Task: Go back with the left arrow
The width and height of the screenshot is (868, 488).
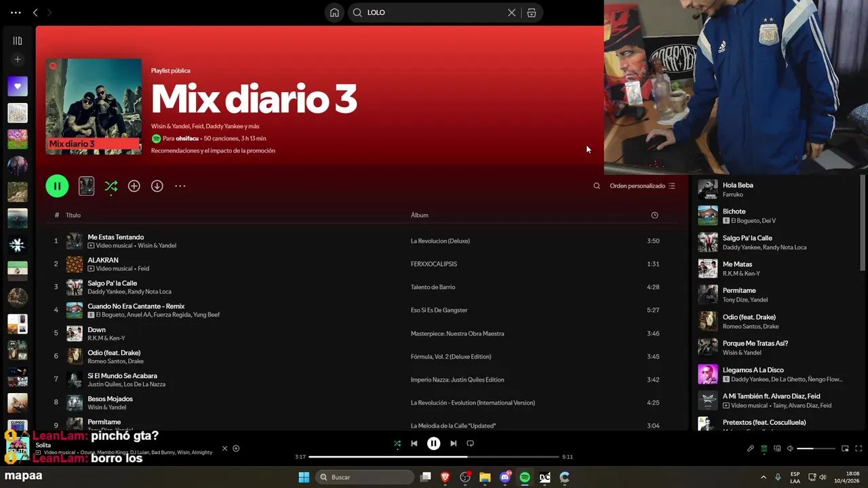Action: click(x=35, y=12)
